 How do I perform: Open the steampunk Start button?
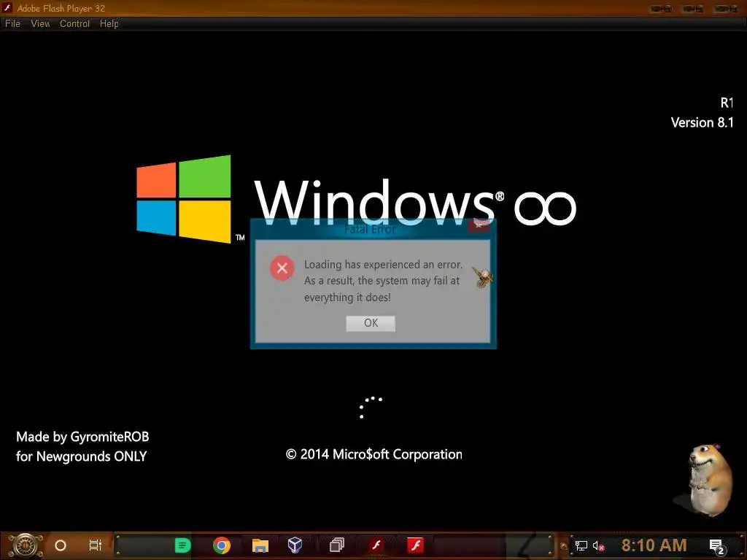[x=25, y=545]
